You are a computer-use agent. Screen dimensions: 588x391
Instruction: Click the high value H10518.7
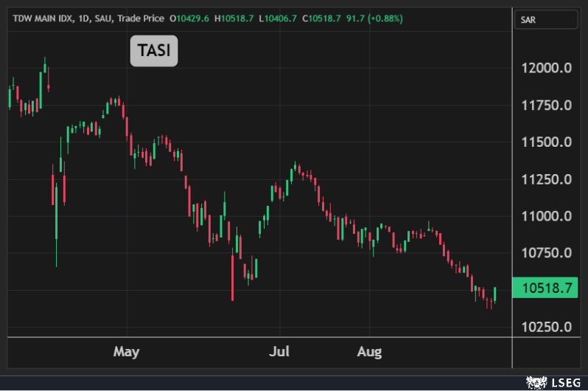click(x=233, y=18)
